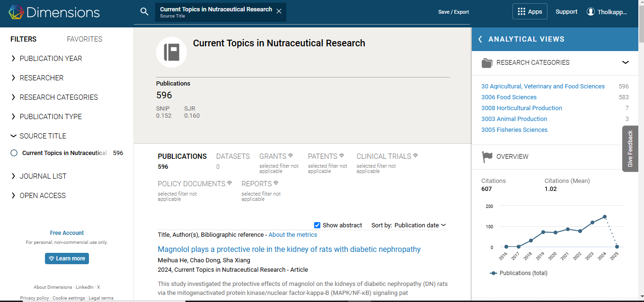This screenshot has width=644, height=302.
Task: Collapse the Research Categories section
Action: click(625, 62)
